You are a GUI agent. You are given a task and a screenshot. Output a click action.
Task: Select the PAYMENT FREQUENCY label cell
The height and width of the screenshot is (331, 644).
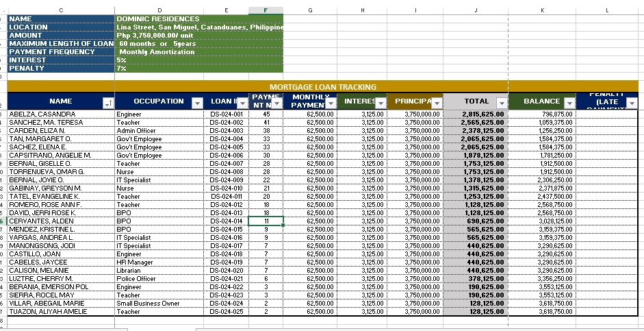tap(61, 52)
